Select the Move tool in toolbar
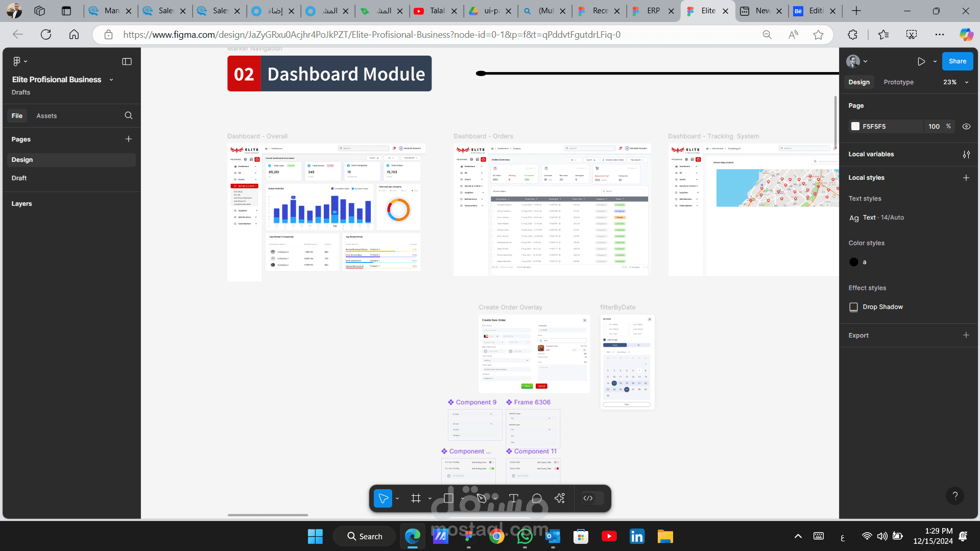This screenshot has height=551, width=980. (x=383, y=498)
